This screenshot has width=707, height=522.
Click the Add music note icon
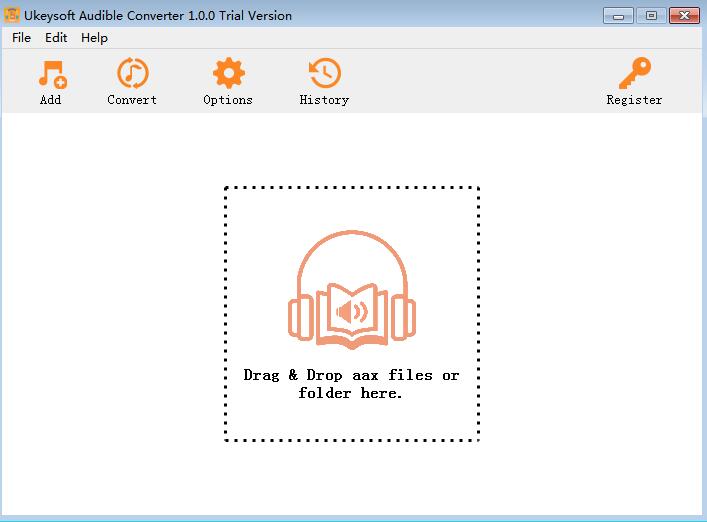[53, 74]
